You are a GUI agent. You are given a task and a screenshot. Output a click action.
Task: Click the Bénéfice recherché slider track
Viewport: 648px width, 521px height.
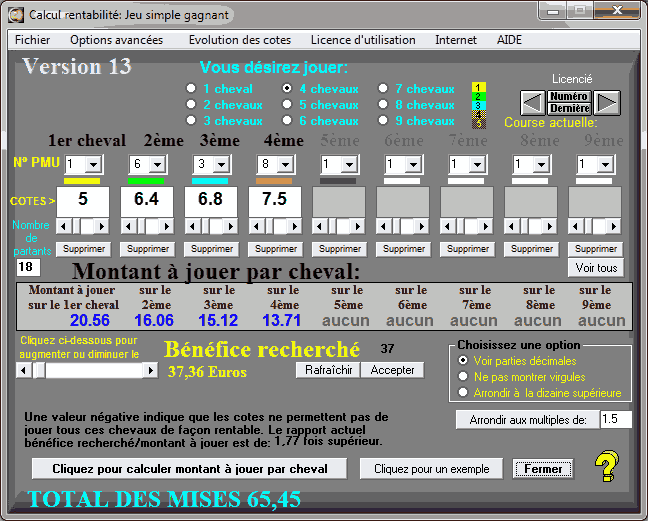coord(95,370)
